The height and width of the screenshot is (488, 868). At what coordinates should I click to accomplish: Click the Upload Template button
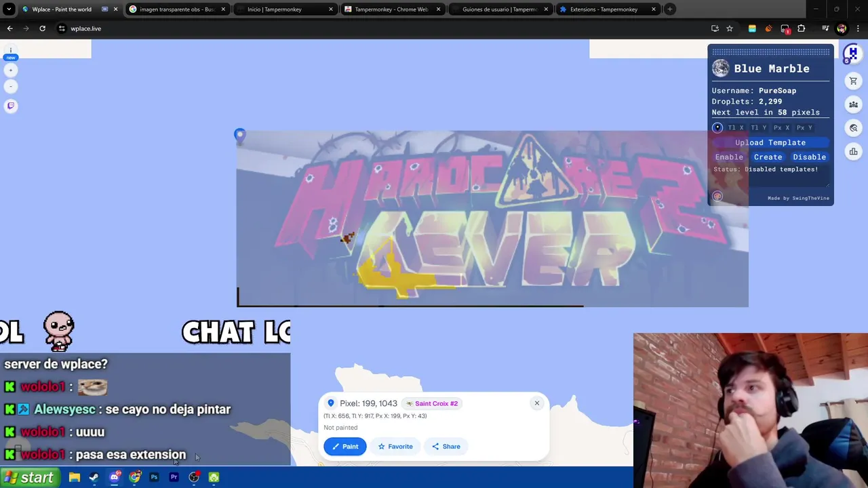(770, 142)
